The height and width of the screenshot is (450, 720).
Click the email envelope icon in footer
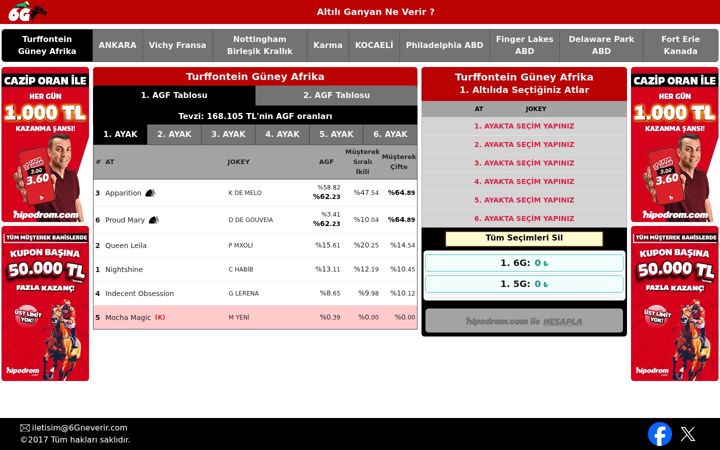pyautogui.click(x=25, y=428)
